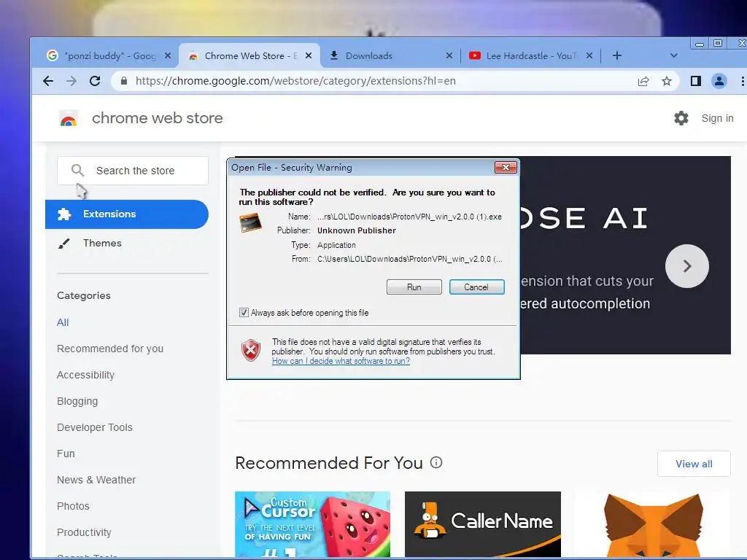The width and height of the screenshot is (747, 560).
Task: Select Extensions in the sidebar
Action: point(127,214)
